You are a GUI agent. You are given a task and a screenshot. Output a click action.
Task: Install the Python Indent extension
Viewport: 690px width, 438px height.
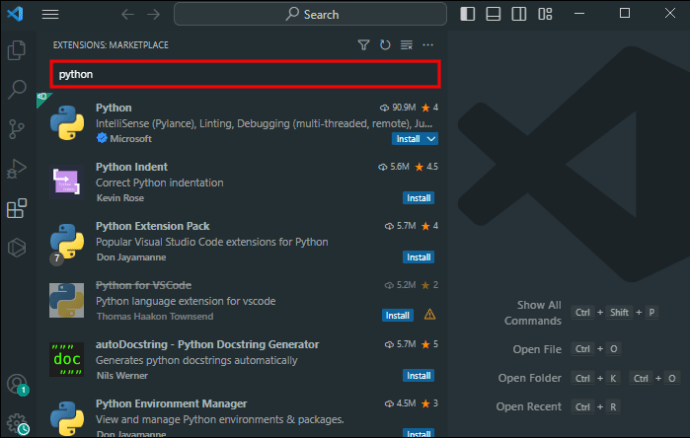[x=418, y=198]
